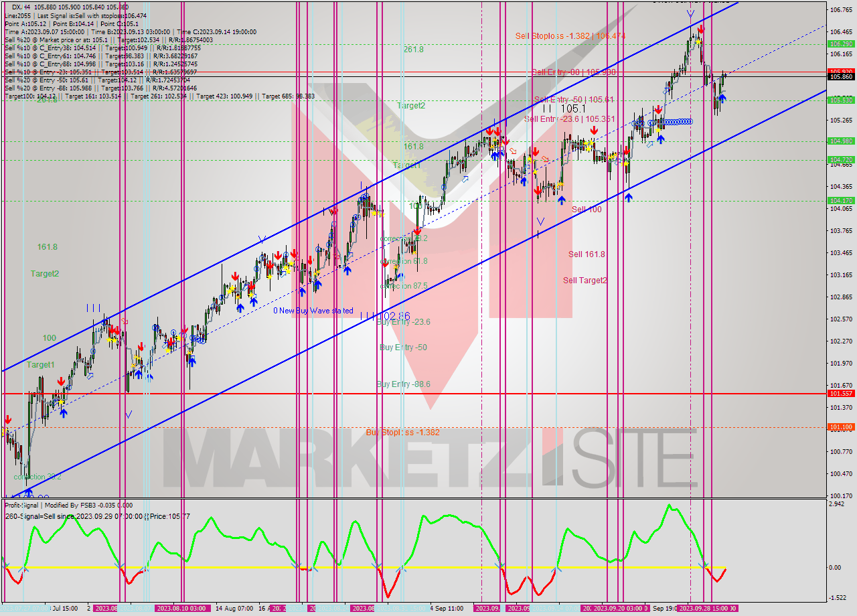
Task: Select the 'Sell Entry -50 | 105.61' label
Action: 574,99
